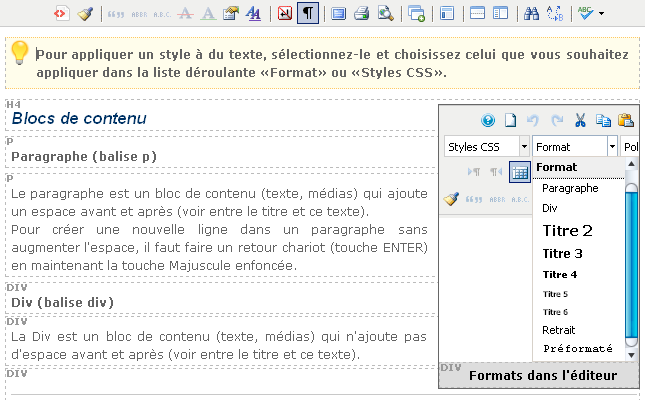Open the page preview magnifier icon
645x400 pixels.
[x=386, y=14]
